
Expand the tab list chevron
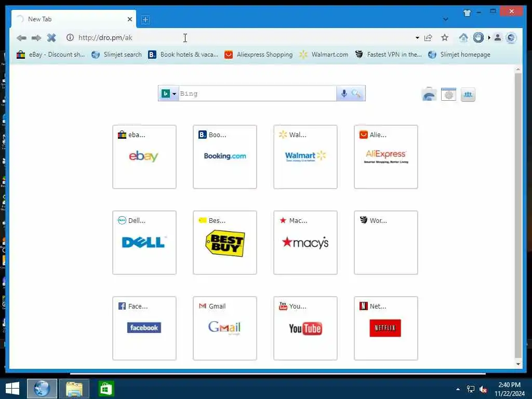445,19
